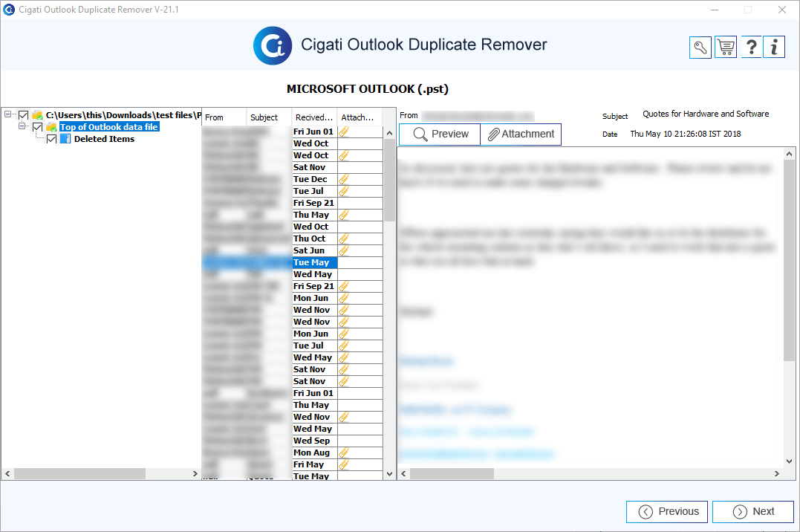Click preview pane scroll right arrow
The width and height of the screenshot is (800, 532).
click(x=777, y=474)
